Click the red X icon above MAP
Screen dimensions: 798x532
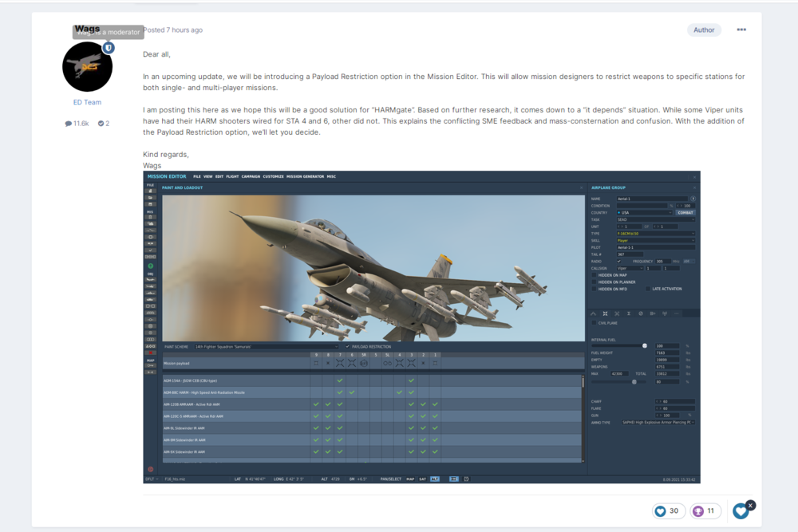(x=150, y=353)
